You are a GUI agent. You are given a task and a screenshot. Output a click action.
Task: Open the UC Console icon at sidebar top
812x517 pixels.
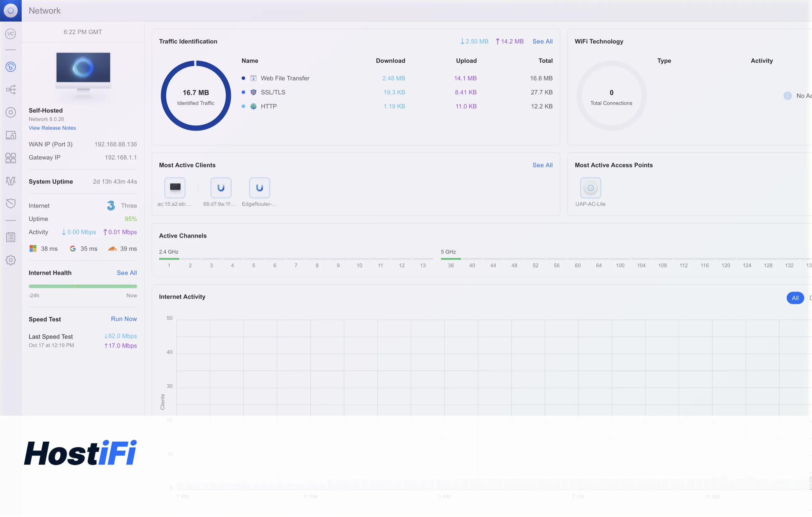click(x=11, y=34)
